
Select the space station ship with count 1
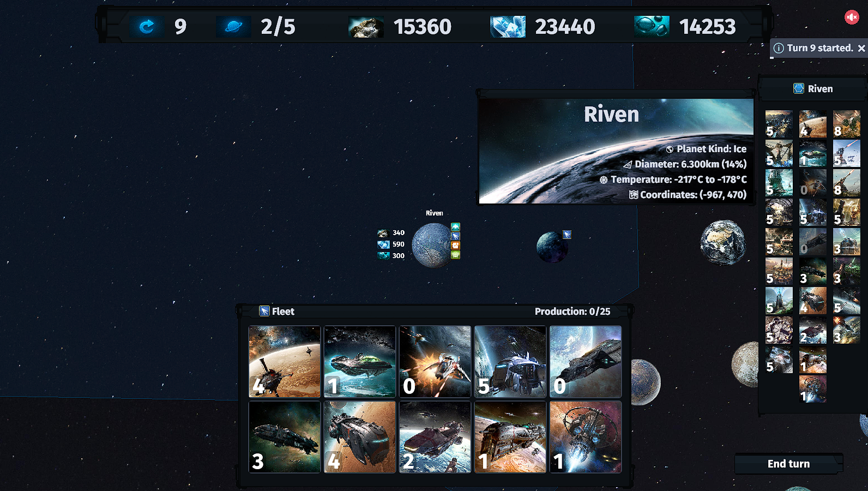click(586, 437)
